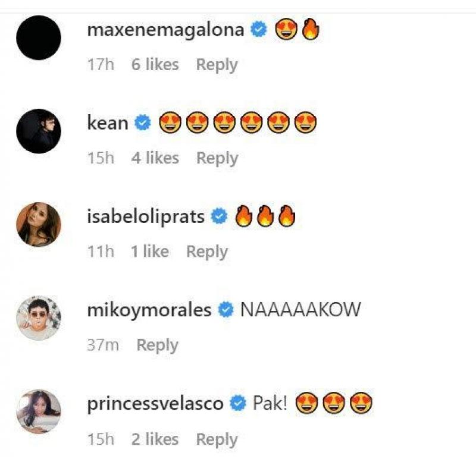The image size is (476, 462).
Task: Go to the isabeloliprats username profile
Action: [146, 217]
